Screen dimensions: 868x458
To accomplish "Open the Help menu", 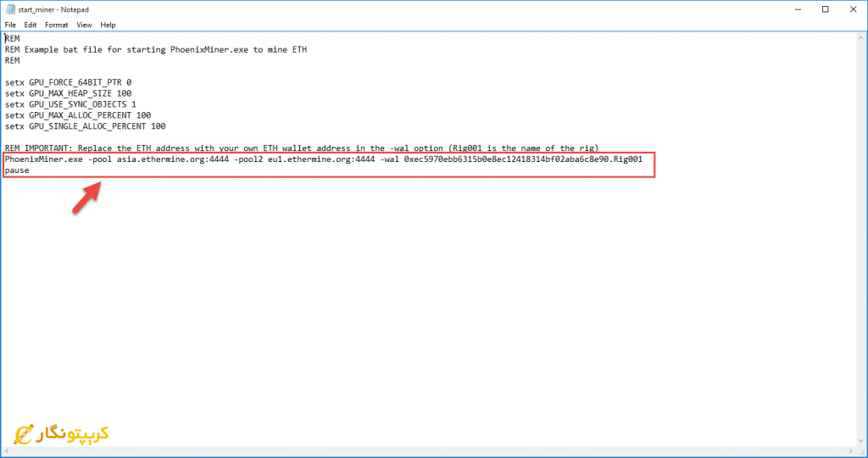I will coord(108,25).
